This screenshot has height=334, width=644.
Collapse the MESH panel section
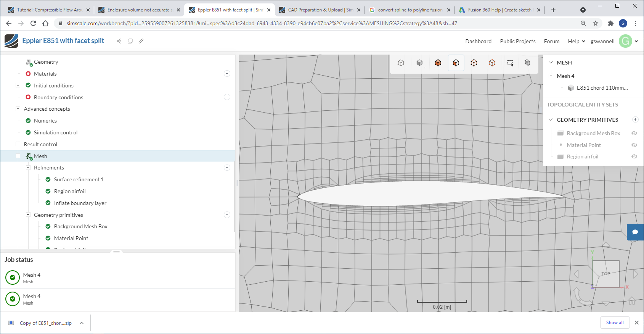click(551, 63)
